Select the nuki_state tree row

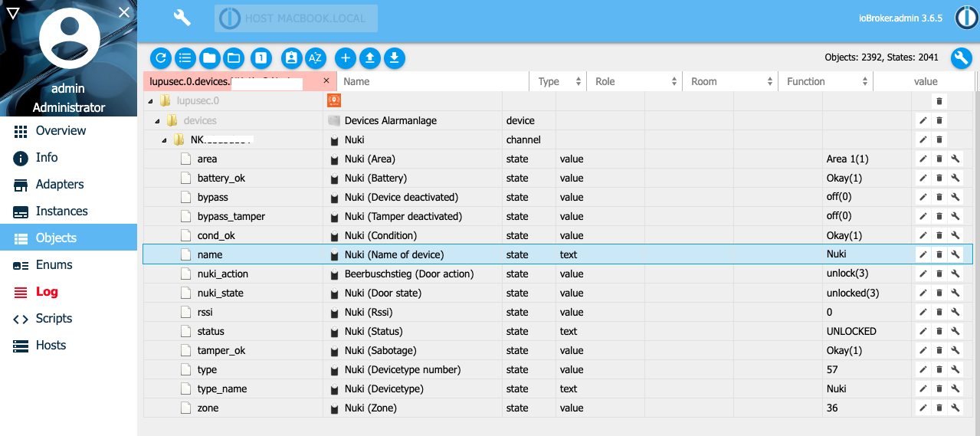557,293
